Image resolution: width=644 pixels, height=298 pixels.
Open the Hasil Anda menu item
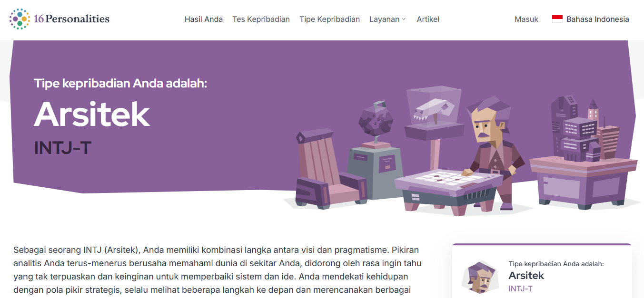[x=204, y=19]
